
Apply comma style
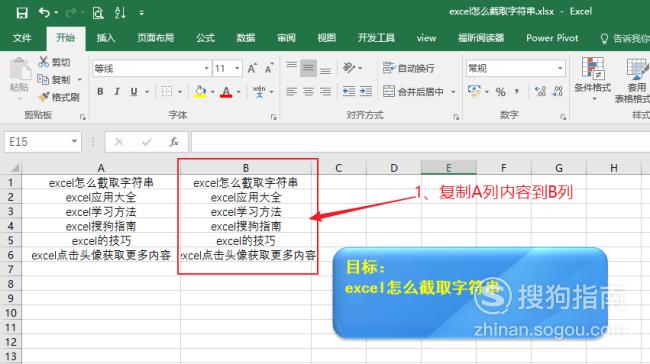517,92
